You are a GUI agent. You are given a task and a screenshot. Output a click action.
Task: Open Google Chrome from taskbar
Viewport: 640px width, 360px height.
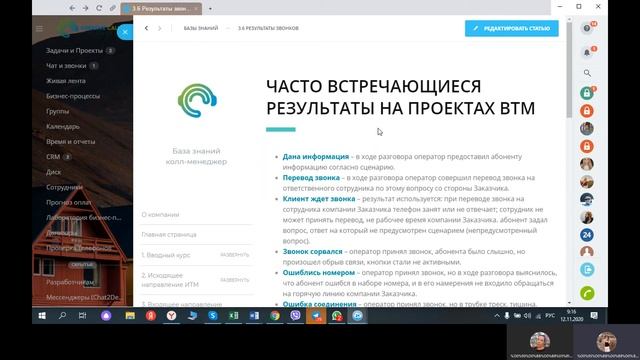[x=275, y=316]
